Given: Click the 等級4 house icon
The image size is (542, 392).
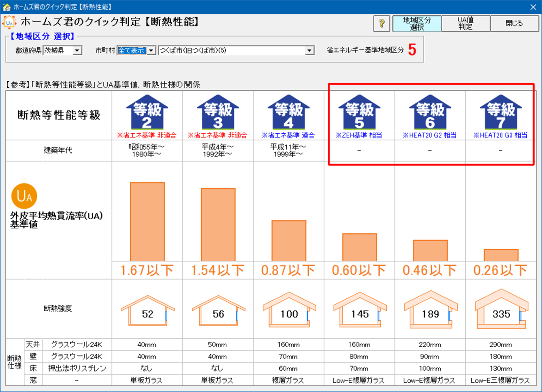Looking at the screenshot, I should pos(288,112).
